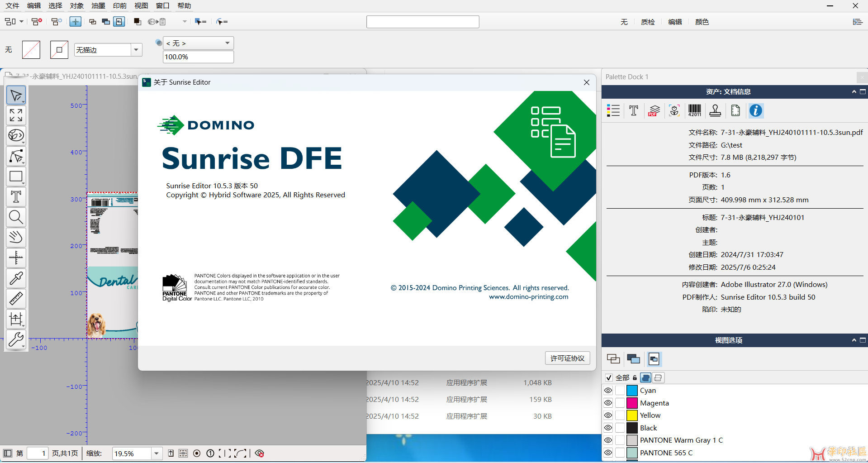Click the Yellow color swatch

point(632,415)
